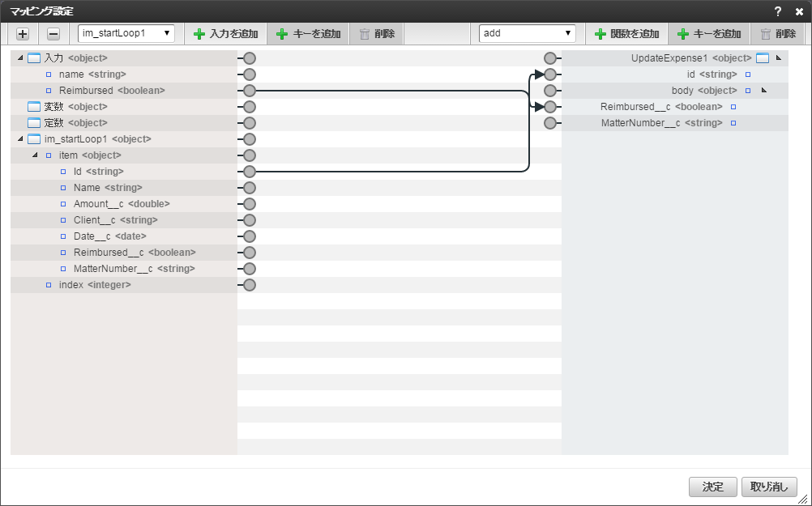The width and height of the screenshot is (812, 506).
Task: Click the expand-all plus icon
Action: [x=23, y=34]
